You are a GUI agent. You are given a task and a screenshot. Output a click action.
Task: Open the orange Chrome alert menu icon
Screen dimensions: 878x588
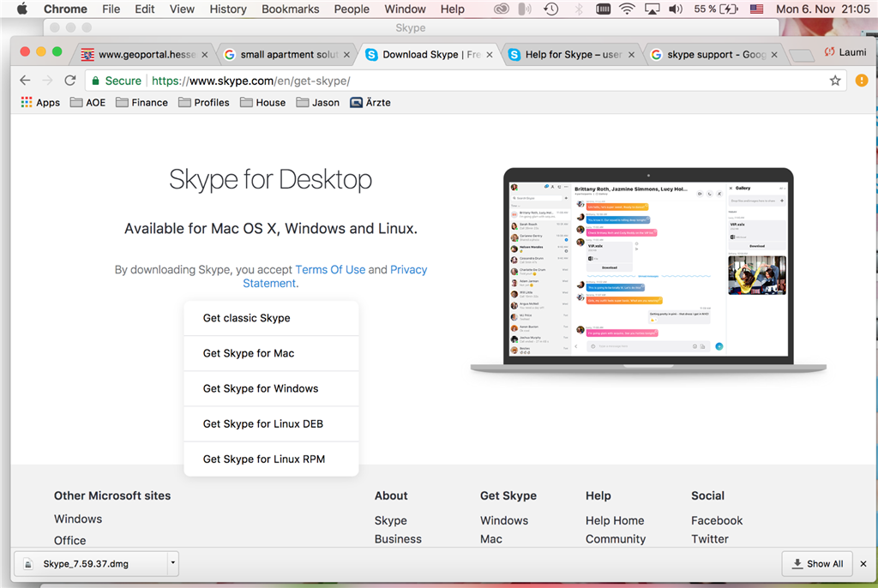[861, 81]
